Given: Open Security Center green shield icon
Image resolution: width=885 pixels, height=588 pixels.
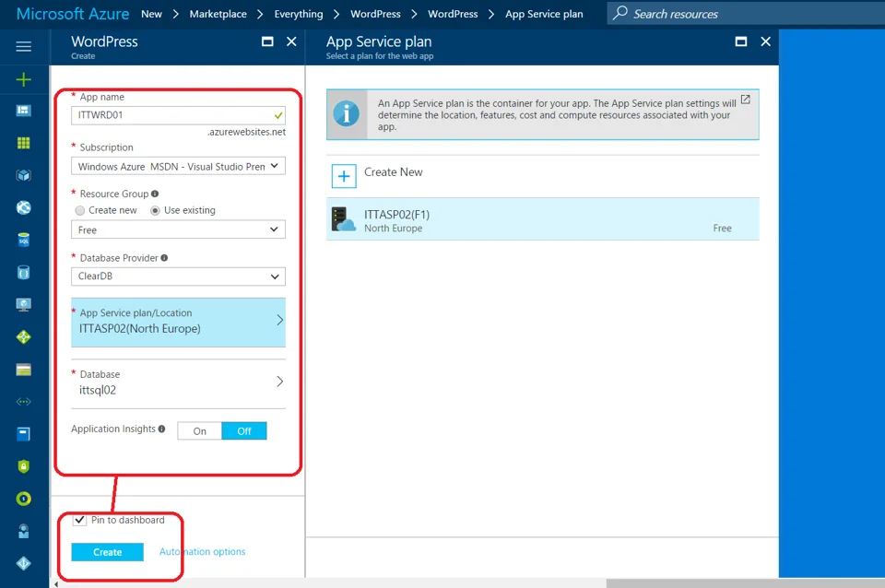Looking at the screenshot, I should click(x=23, y=466).
